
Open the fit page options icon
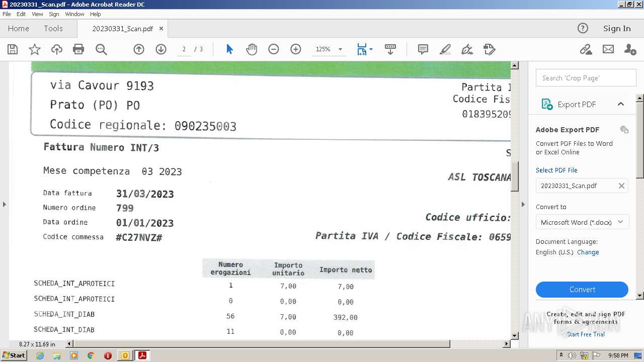point(365,49)
